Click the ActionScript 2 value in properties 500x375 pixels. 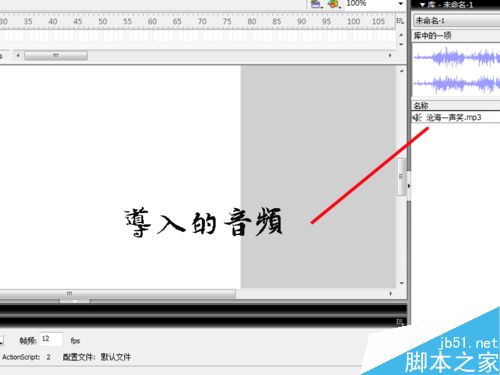coord(48,357)
